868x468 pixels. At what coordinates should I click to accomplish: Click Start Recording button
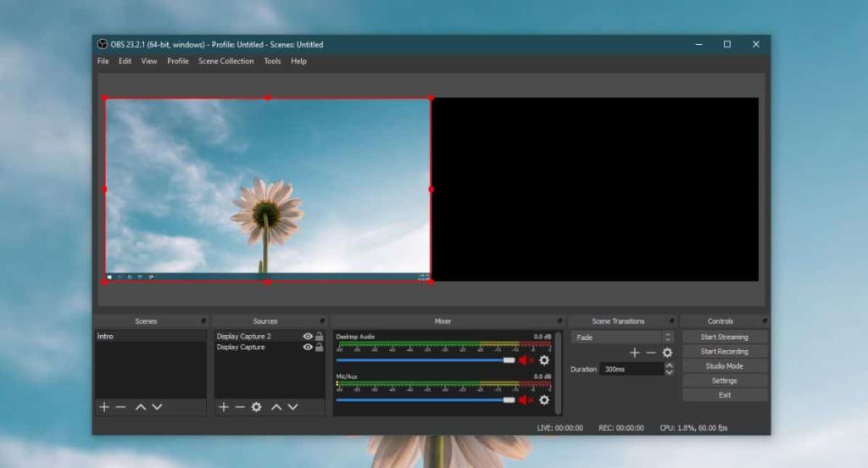pyautogui.click(x=724, y=351)
